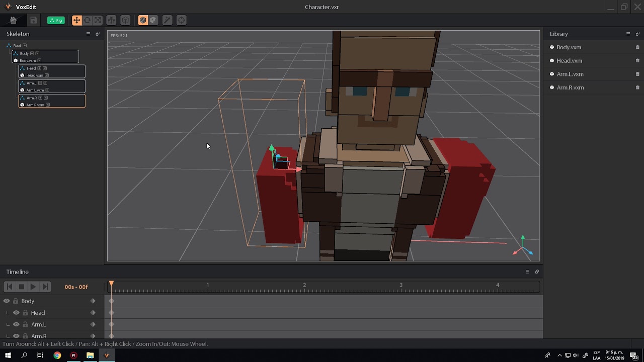
Task: Select Arm.L.vxm in the Library
Action: pyautogui.click(x=570, y=74)
